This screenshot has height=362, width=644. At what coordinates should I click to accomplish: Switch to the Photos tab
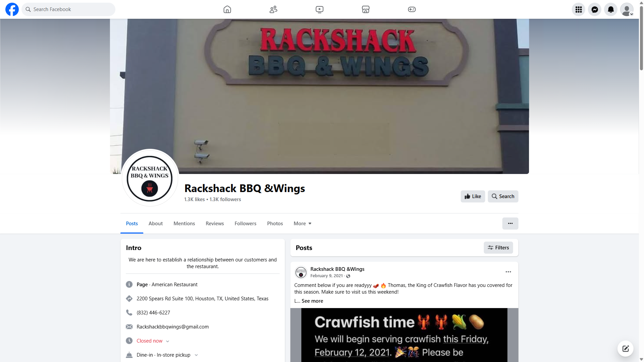click(x=275, y=224)
